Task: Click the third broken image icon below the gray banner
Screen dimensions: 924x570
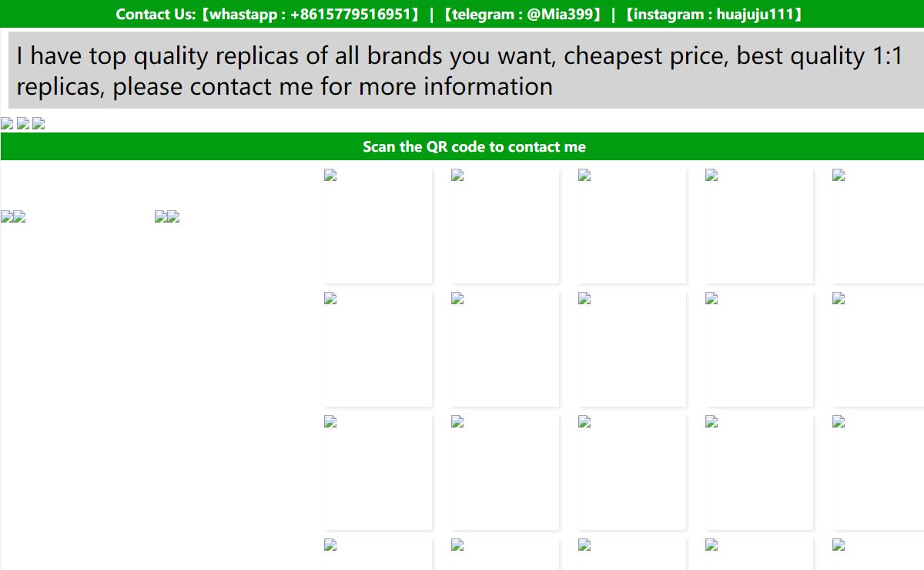Action: (x=38, y=123)
